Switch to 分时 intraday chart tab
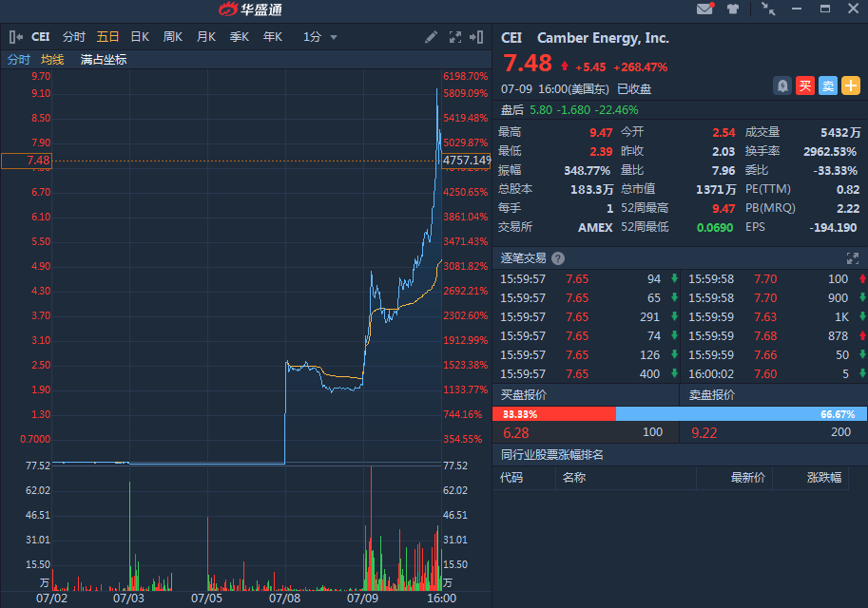Image resolution: width=868 pixels, height=608 pixels. 73,37
